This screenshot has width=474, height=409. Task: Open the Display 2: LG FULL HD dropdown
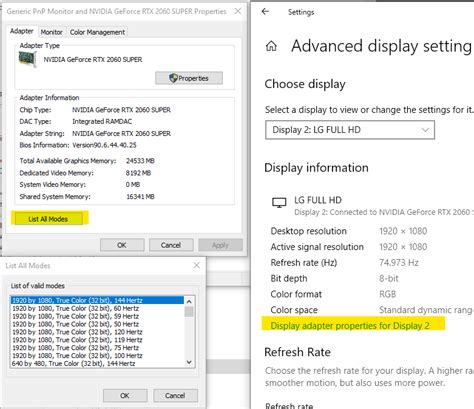pyautogui.click(x=350, y=130)
